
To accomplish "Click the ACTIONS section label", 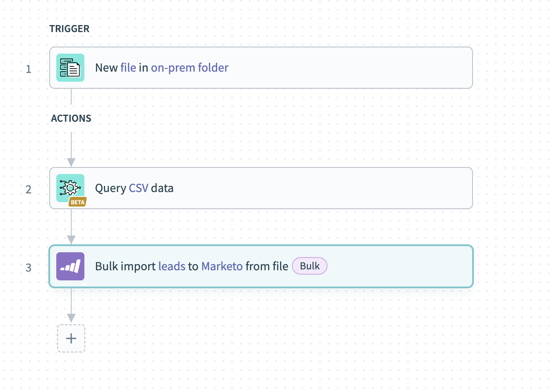I will click(71, 118).
